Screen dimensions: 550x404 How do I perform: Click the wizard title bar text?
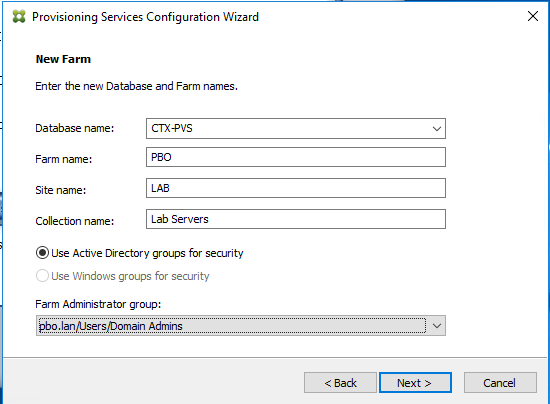pyautogui.click(x=146, y=17)
